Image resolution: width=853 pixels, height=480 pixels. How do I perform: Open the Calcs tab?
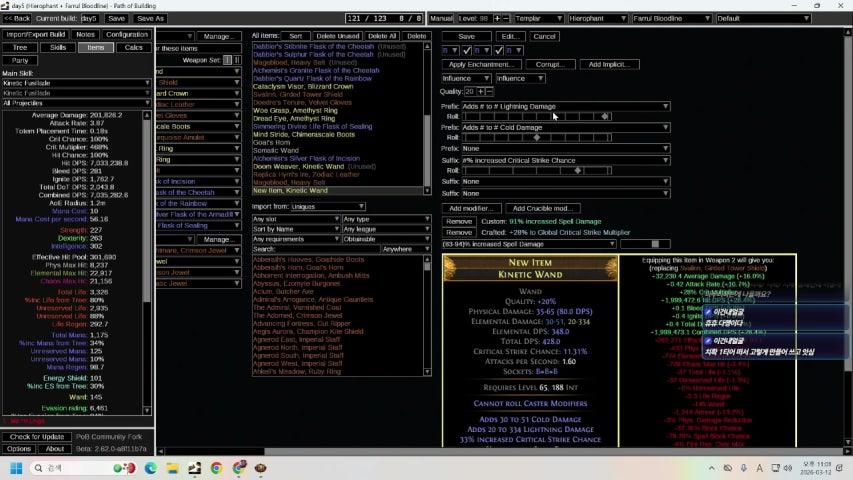pos(133,47)
